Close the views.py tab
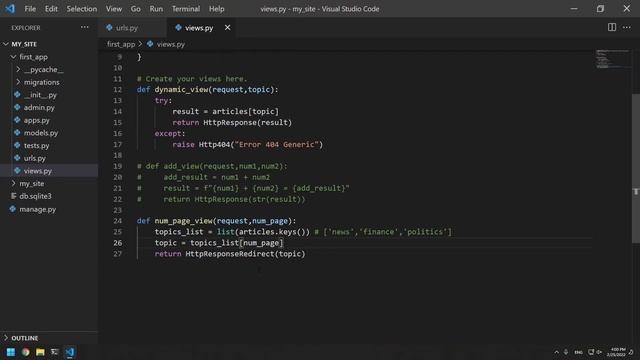Image resolution: width=640 pixels, height=360 pixels. click(x=227, y=27)
